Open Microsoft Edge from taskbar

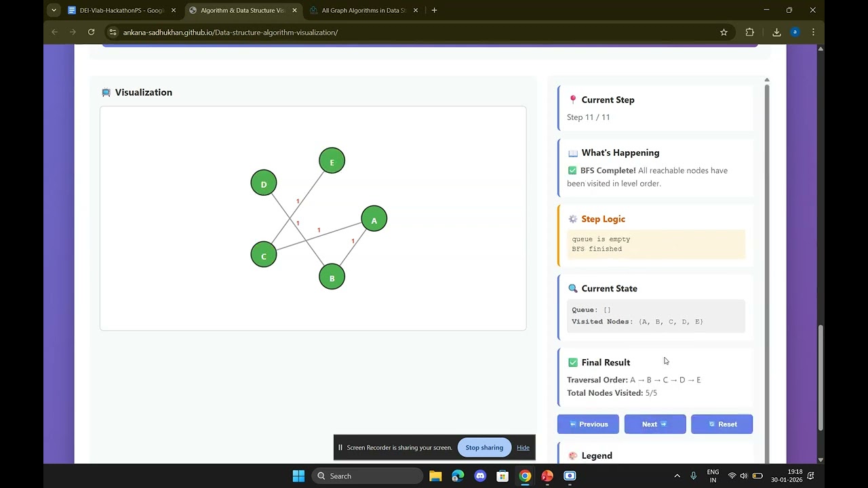[x=458, y=476]
